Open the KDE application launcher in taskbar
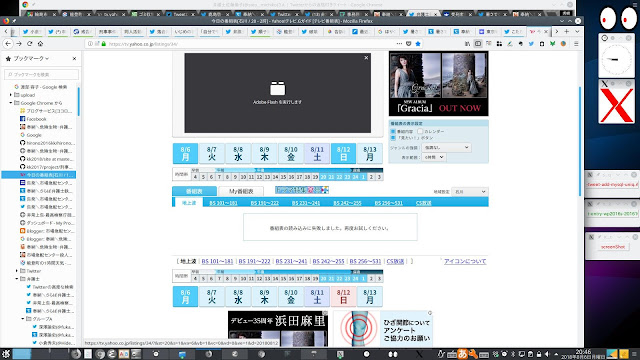Screen dimensions: 640x360 (x=6, y=354)
